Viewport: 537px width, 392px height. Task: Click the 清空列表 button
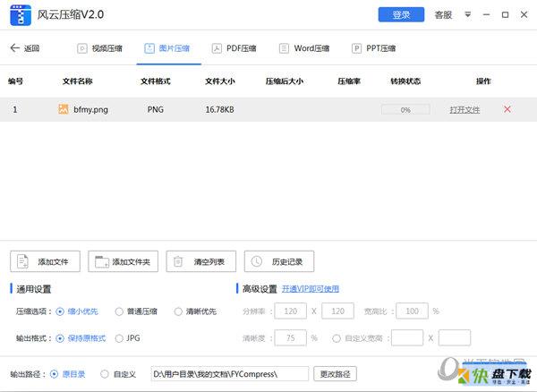point(201,261)
